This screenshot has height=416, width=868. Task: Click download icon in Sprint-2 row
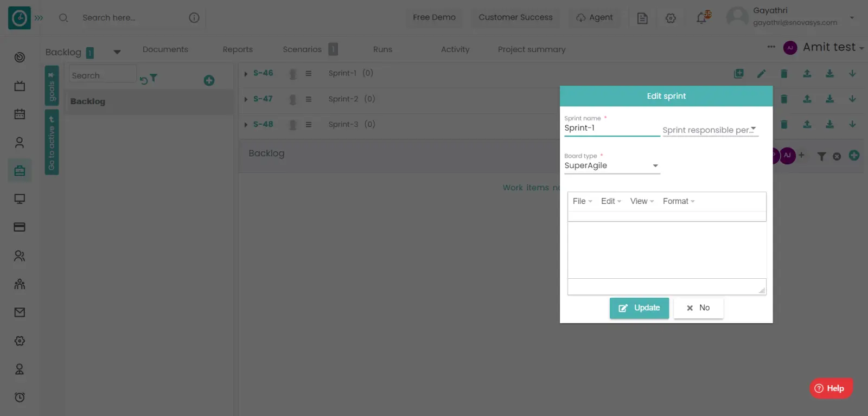(830, 99)
